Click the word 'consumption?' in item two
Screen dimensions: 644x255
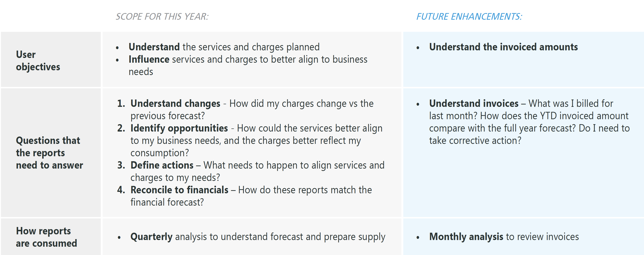point(159,153)
